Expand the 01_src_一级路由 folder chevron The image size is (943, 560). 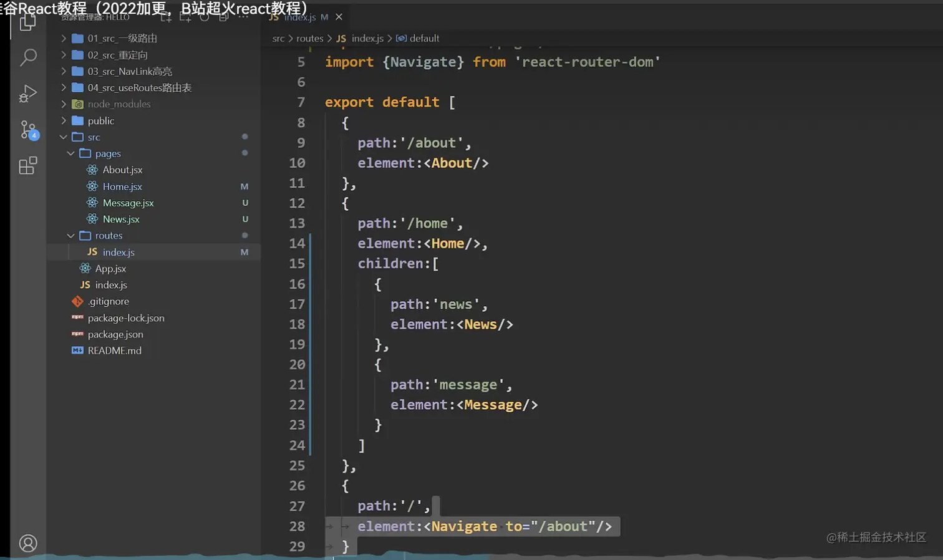64,38
